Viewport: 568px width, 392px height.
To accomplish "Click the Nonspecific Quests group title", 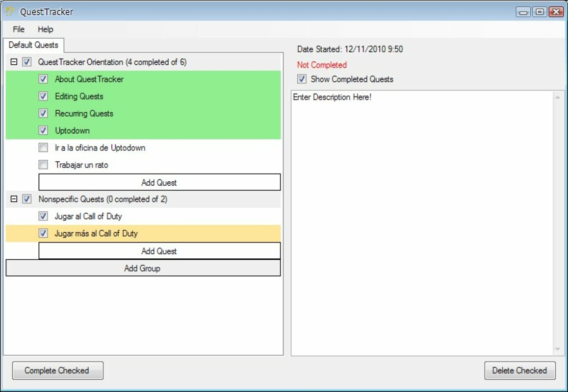I will pyautogui.click(x=103, y=199).
